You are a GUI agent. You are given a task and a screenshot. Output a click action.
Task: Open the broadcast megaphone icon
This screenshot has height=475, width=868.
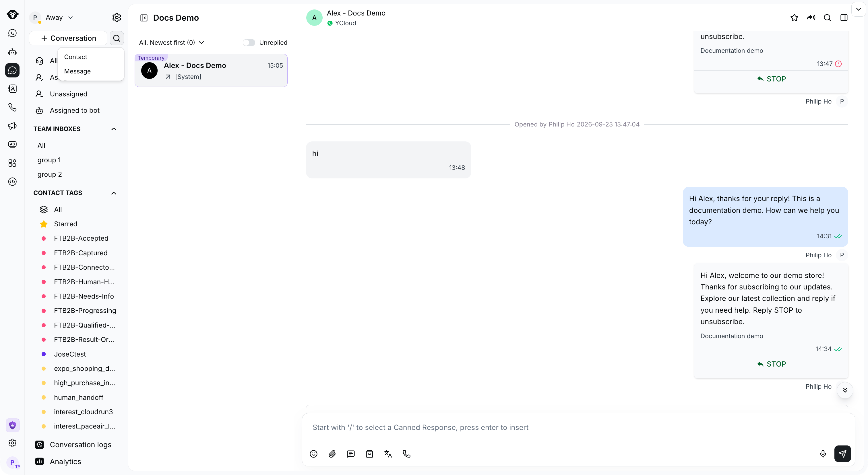coord(12,126)
